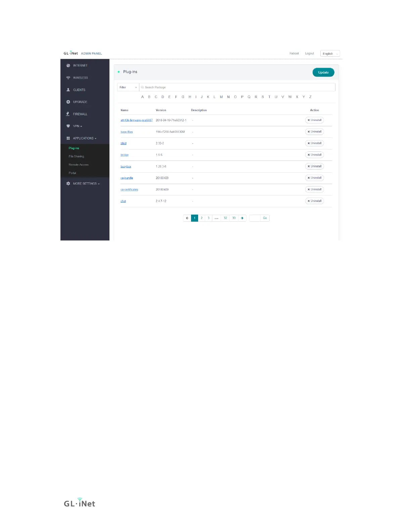Uninstall blkid package
This screenshot has width=411, height=532.
(x=314, y=143)
